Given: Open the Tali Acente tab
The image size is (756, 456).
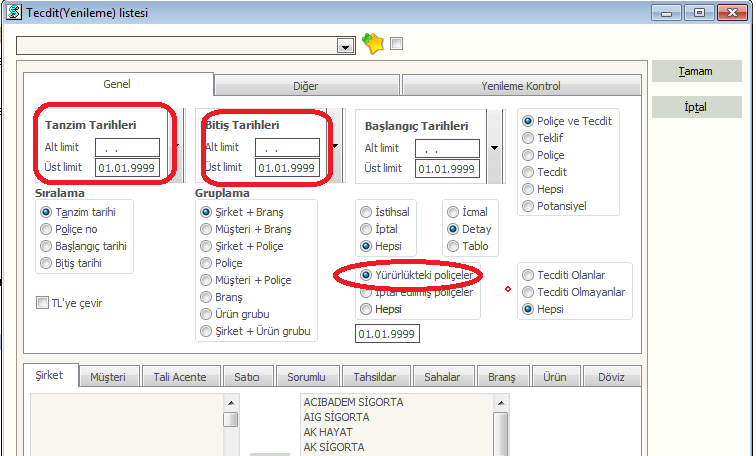Looking at the screenshot, I should tap(180, 377).
